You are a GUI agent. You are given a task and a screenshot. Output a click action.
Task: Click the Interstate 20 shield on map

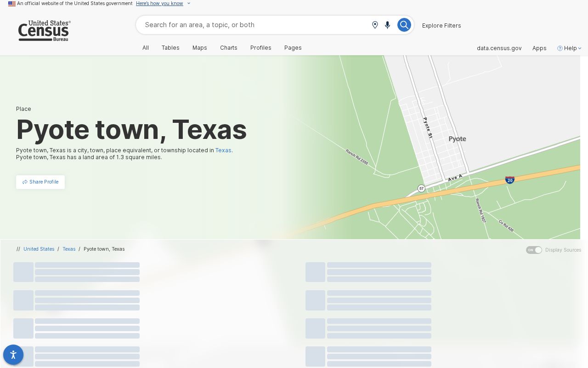coord(509,180)
